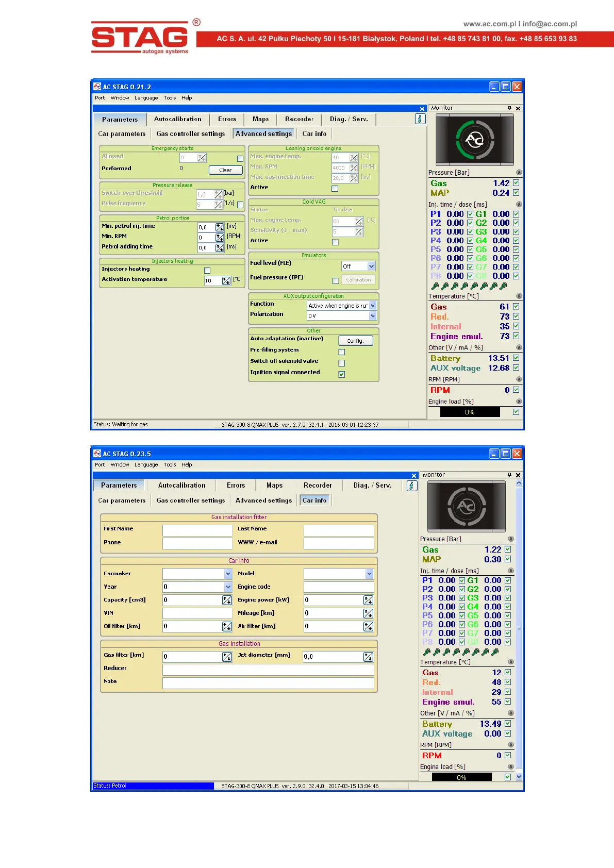This screenshot has width=614, height=868.
Task: Open the calculator icon for Activation temperature
Action: 226,281
